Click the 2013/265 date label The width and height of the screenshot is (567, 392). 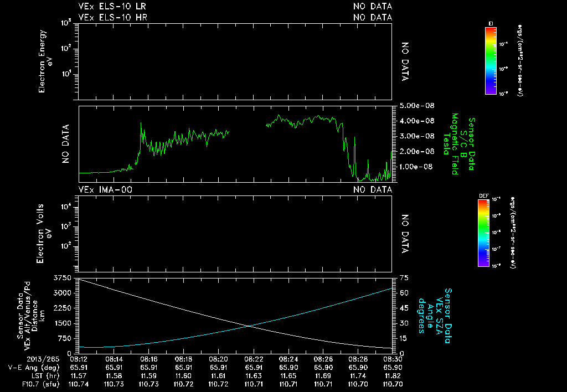[43, 359]
